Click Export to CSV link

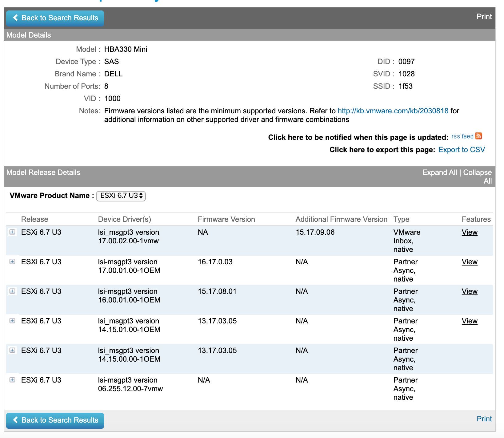tap(462, 150)
